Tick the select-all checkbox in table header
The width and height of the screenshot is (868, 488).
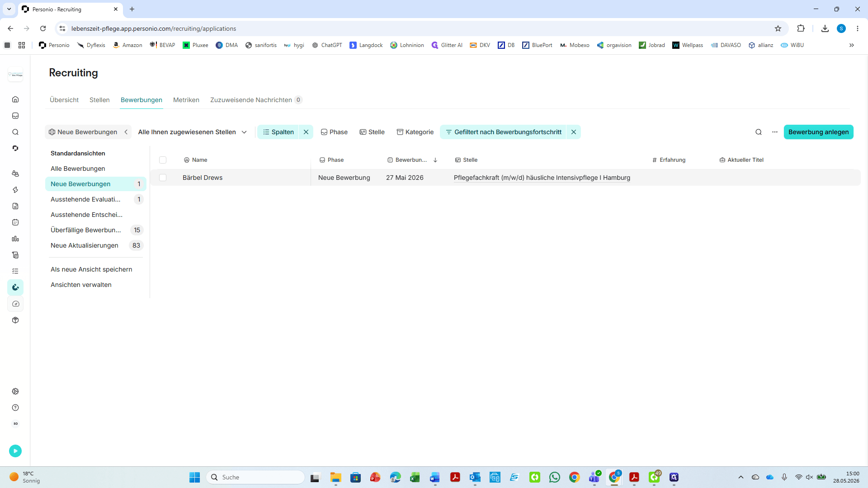click(163, 160)
